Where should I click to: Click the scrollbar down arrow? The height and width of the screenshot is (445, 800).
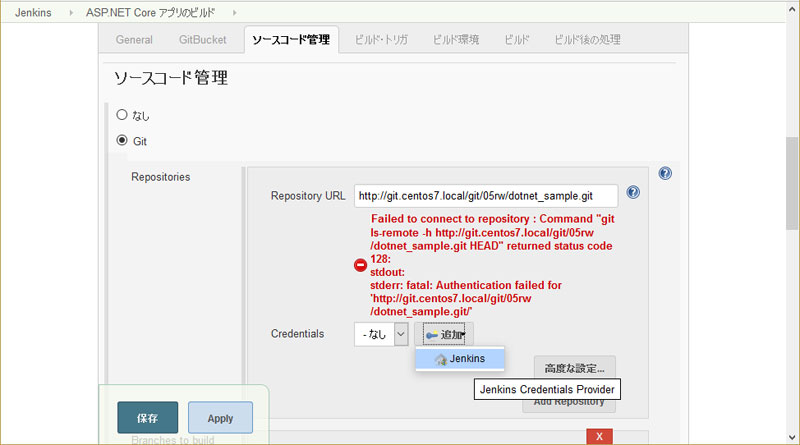pos(792,437)
